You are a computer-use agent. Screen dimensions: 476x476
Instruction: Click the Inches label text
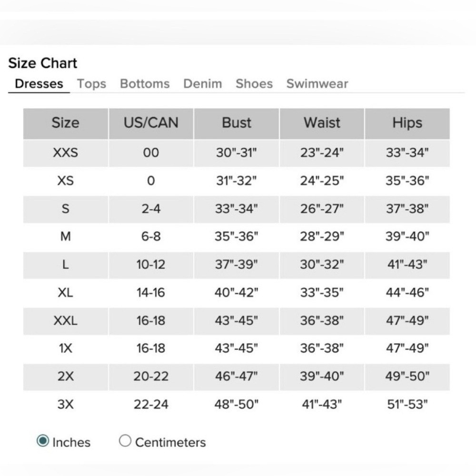click(71, 443)
